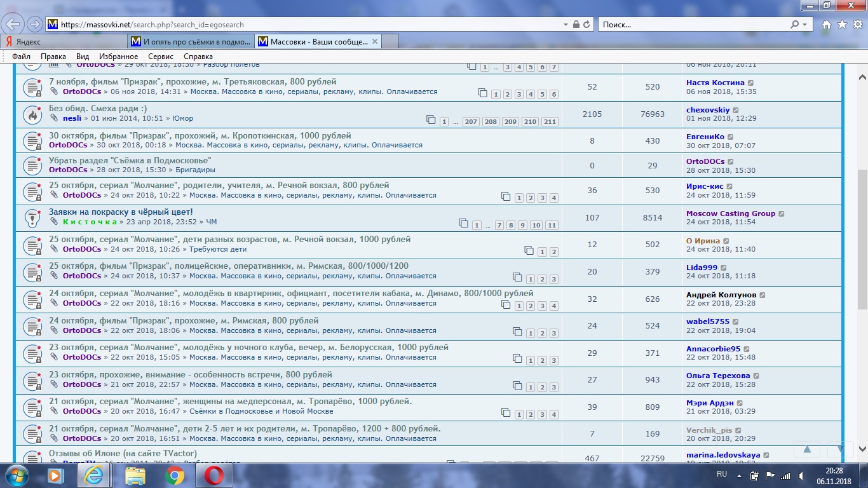The height and width of the screenshot is (488, 868).
Task: Open the media player icon on the taskbar
Action: pos(57,475)
